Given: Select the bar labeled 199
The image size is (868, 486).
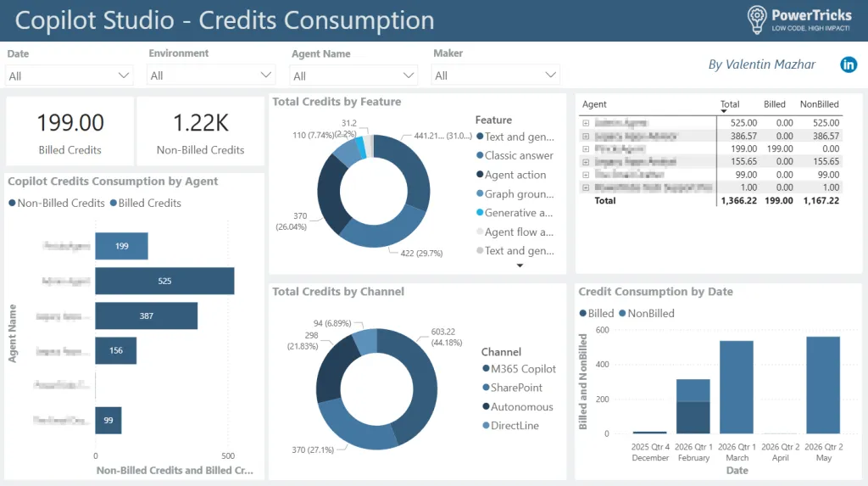Looking at the screenshot, I should coord(121,246).
